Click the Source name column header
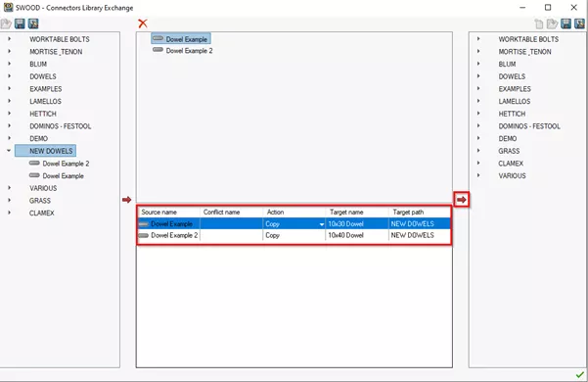 click(x=169, y=212)
